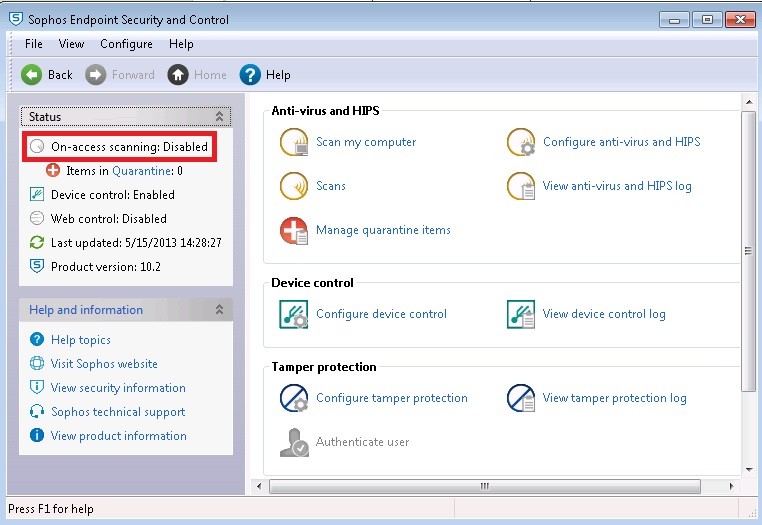Click Sophos technical support link

click(118, 412)
